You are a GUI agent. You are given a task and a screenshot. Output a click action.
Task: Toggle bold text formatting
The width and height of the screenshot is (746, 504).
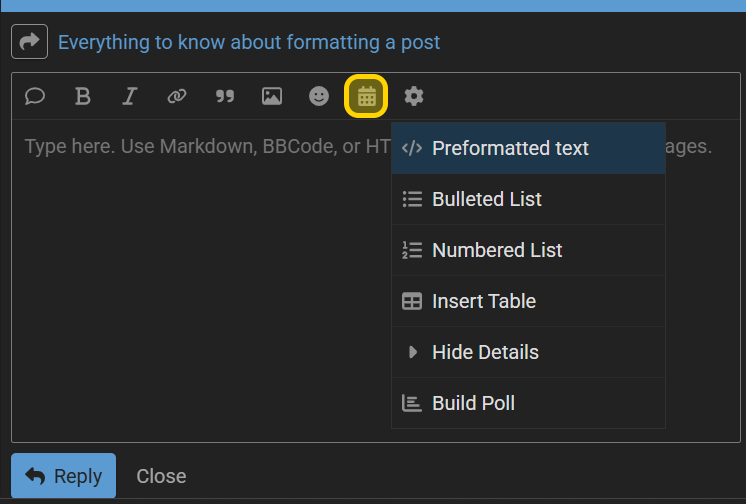tap(82, 96)
